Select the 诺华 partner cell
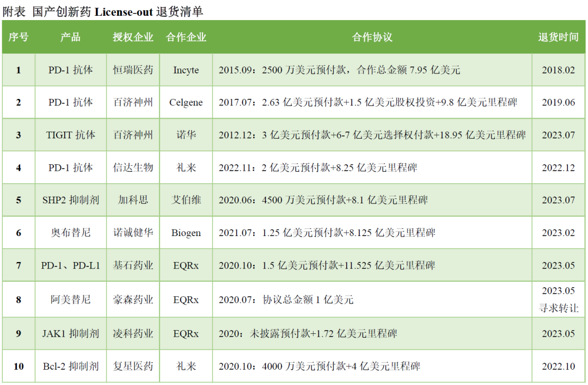 186,135
